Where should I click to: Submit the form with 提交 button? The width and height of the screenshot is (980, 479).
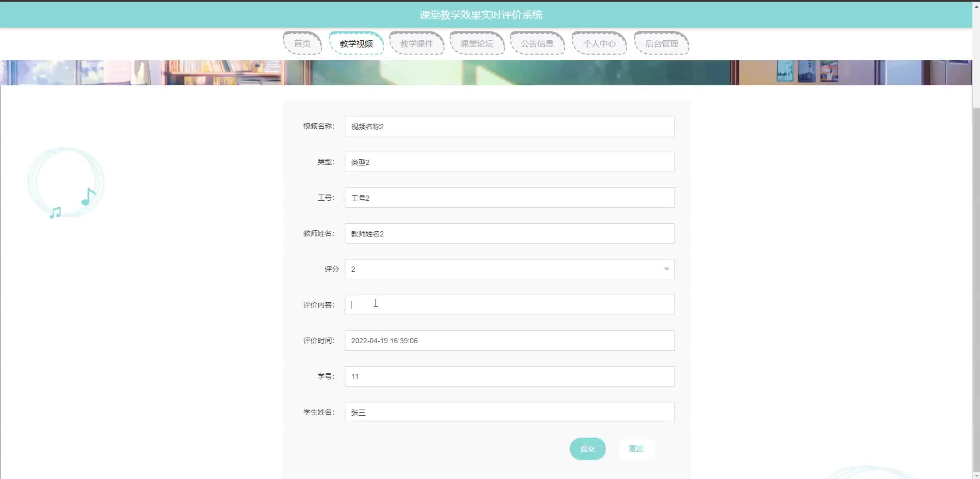point(588,449)
